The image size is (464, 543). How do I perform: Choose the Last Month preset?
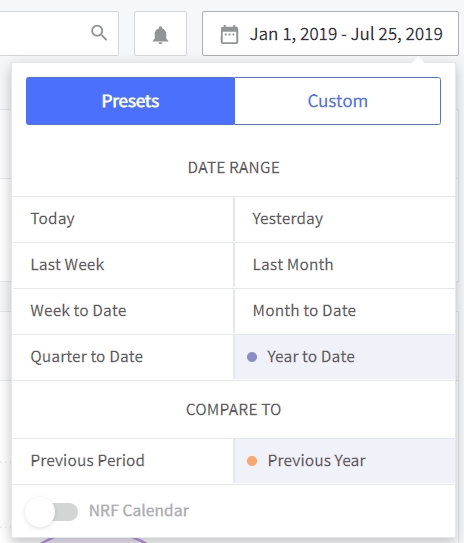click(x=345, y=265)
